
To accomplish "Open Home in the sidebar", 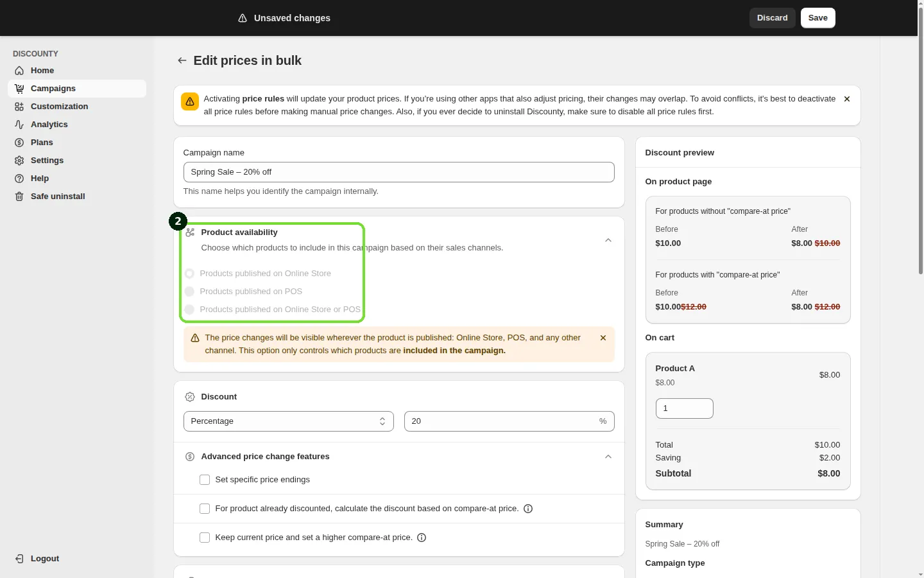I will [x=77, y=71].
